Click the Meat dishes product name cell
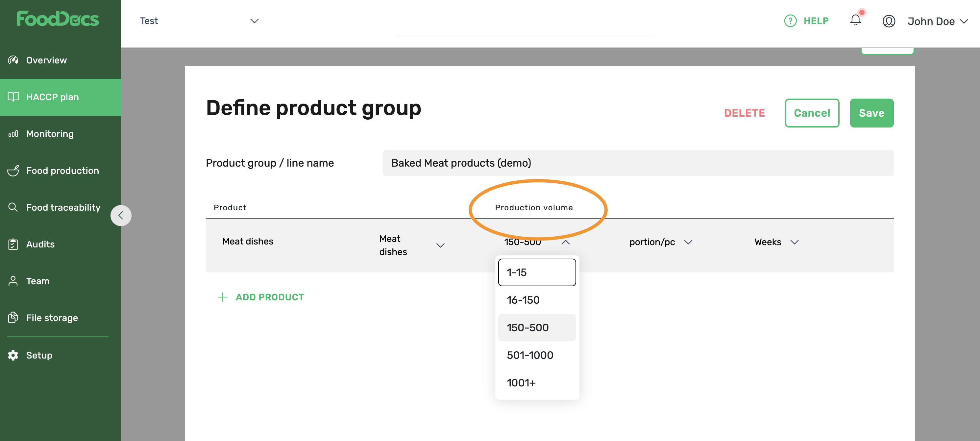 click(248, 242)
